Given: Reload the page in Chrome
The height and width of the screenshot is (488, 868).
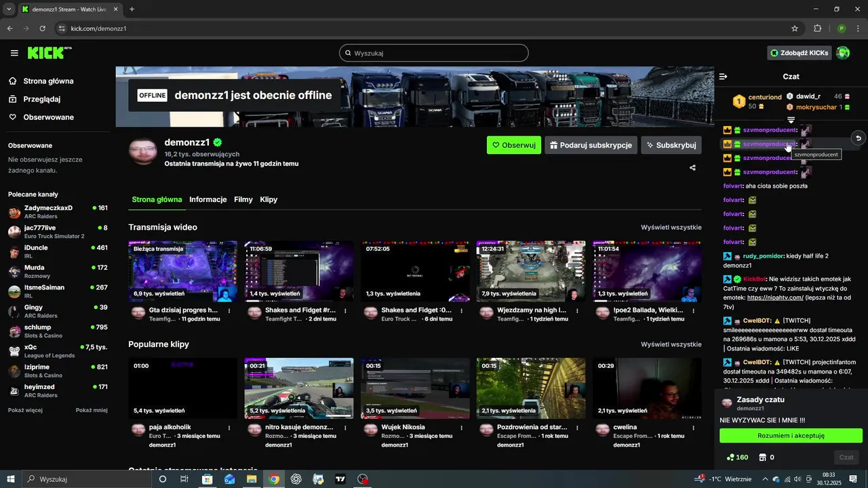Looking at the screenshot, I should click(42, 28).
